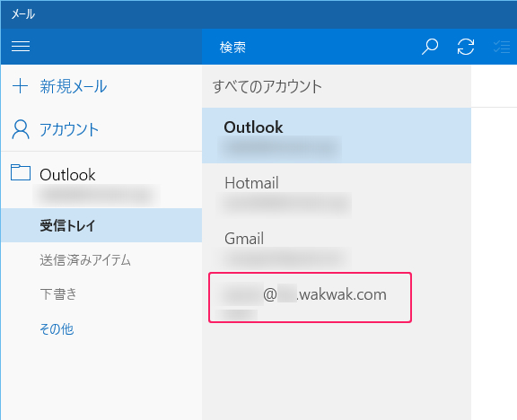
Task: Open the 送信済みアイテム folder
Action: (85, 259)
